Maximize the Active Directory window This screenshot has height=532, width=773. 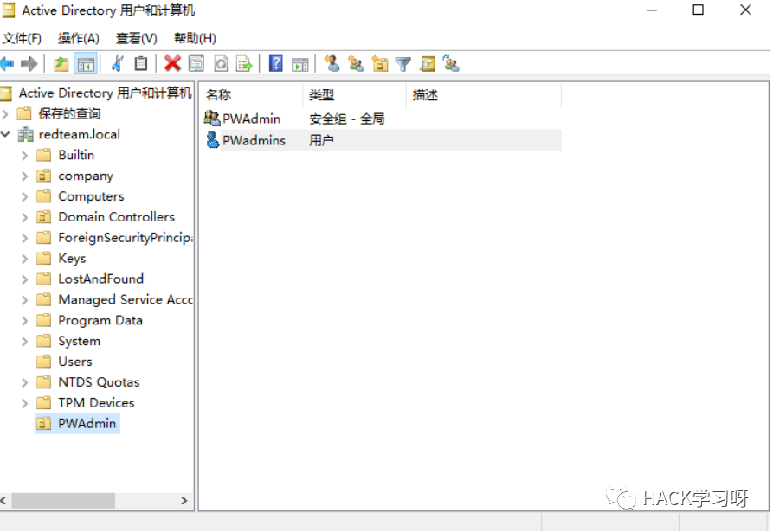[x=698, y=10]
